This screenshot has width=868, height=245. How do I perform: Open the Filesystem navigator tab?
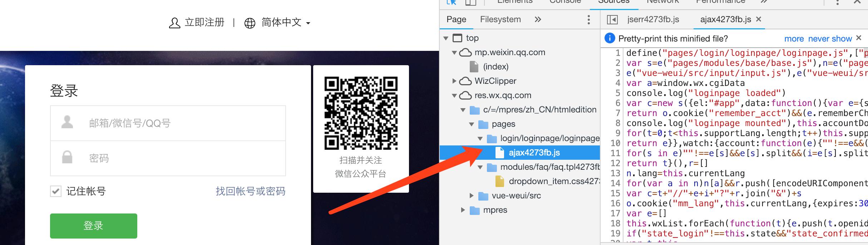click(x=500, y=19)
